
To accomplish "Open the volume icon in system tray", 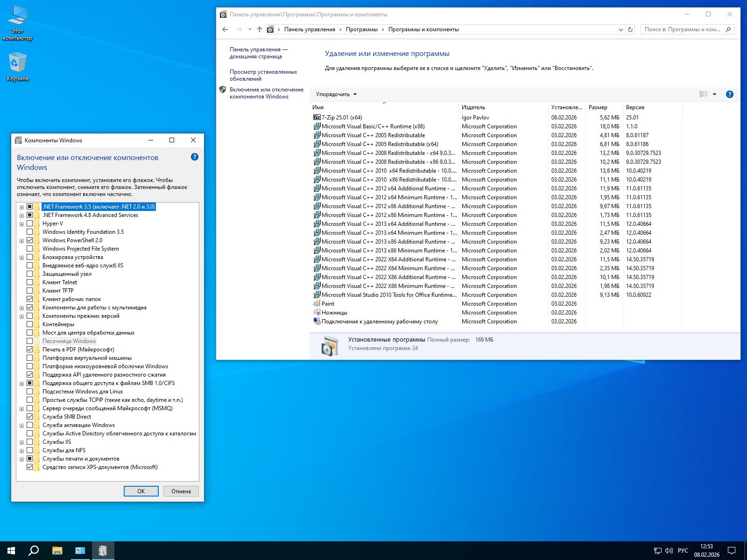I will point(669,551).
